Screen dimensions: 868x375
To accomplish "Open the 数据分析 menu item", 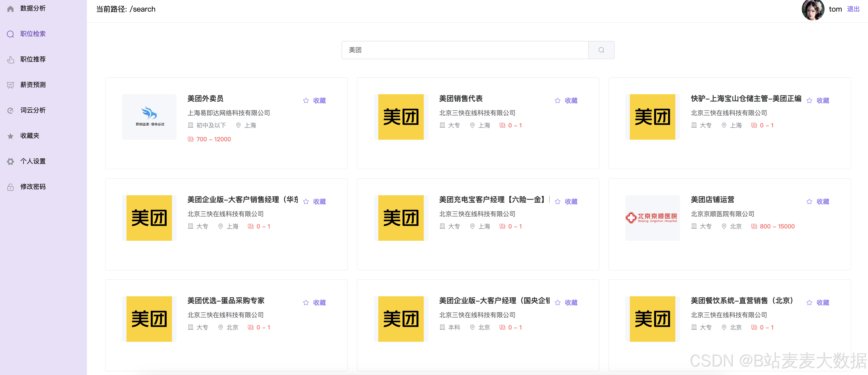I will [33, 8].
